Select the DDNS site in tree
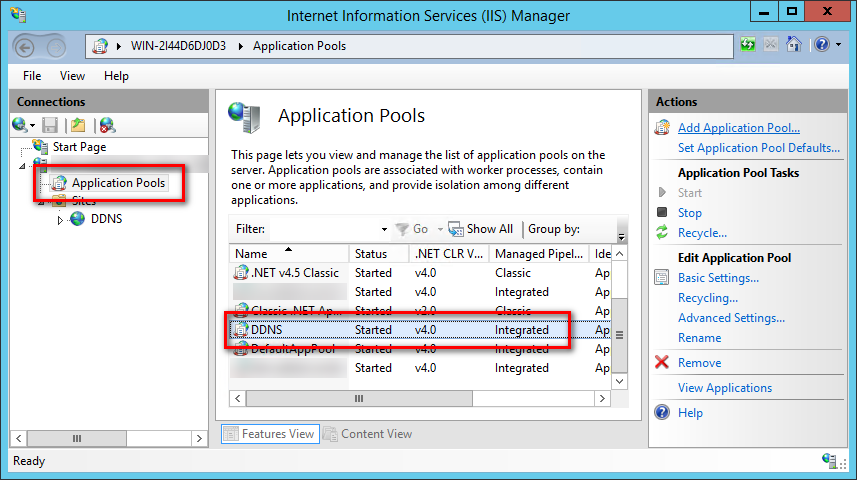This screenshot has width=857, height=480. [106, 219]
